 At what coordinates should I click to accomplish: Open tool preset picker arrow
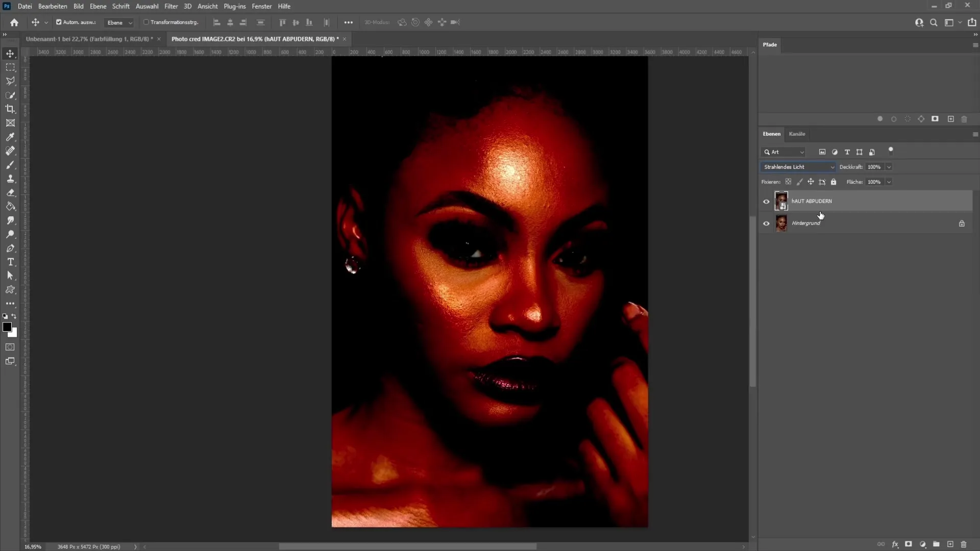click(46, 22)
